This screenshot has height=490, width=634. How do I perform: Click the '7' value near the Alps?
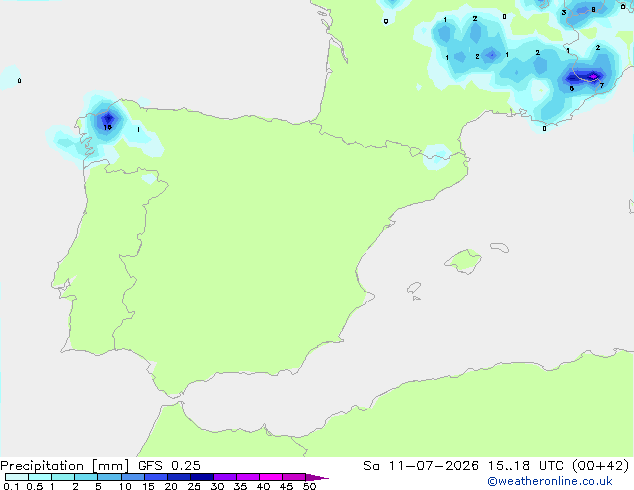(602, 85)
